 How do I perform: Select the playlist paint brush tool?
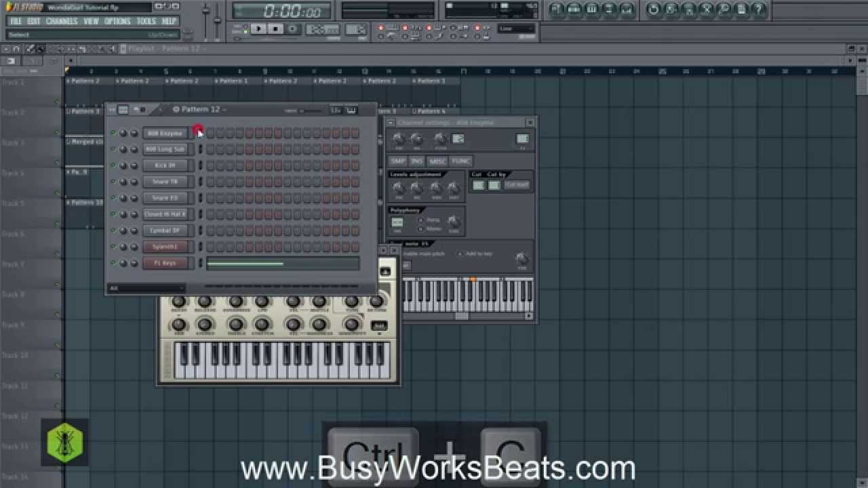pyautogui.click(x=41, y=49)
